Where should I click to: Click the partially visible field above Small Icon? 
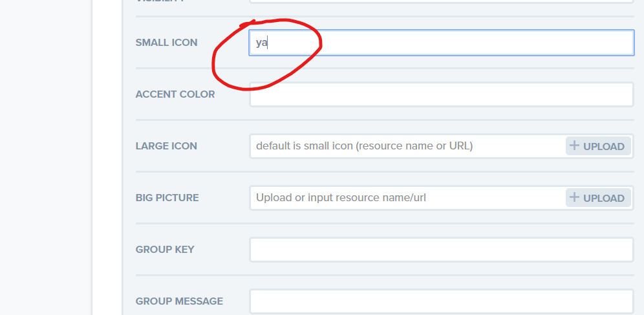pyautogui.click(x=441, y=1)
